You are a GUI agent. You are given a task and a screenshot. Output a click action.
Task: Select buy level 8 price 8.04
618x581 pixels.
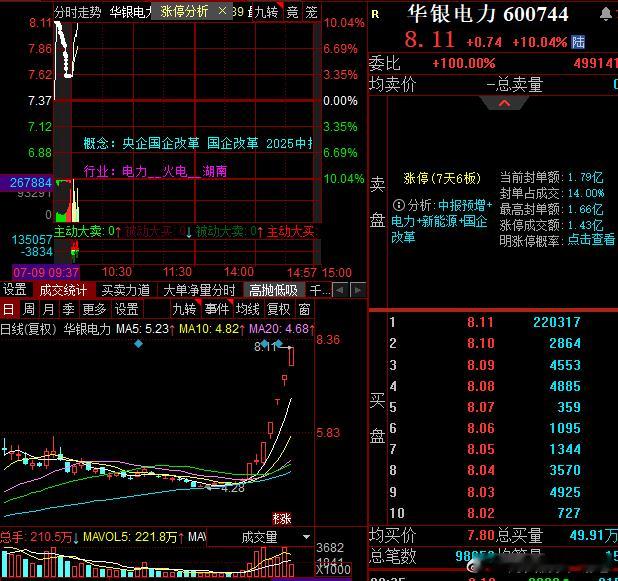[480, 470]
